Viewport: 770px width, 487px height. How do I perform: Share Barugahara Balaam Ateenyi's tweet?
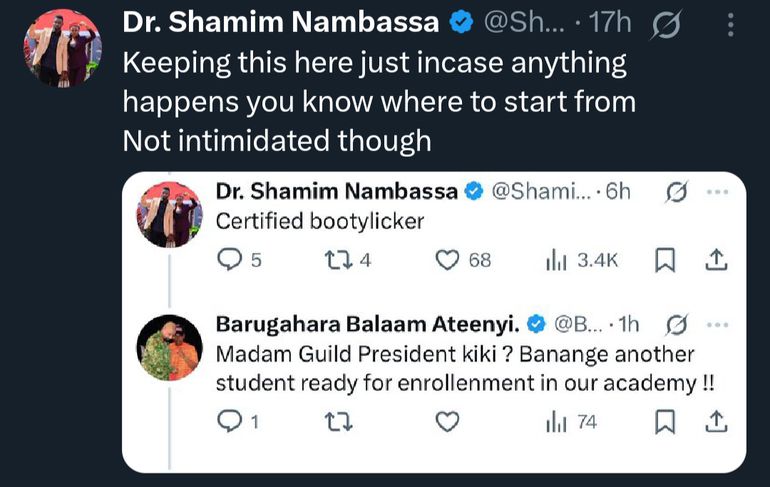(x=715, y=423)
